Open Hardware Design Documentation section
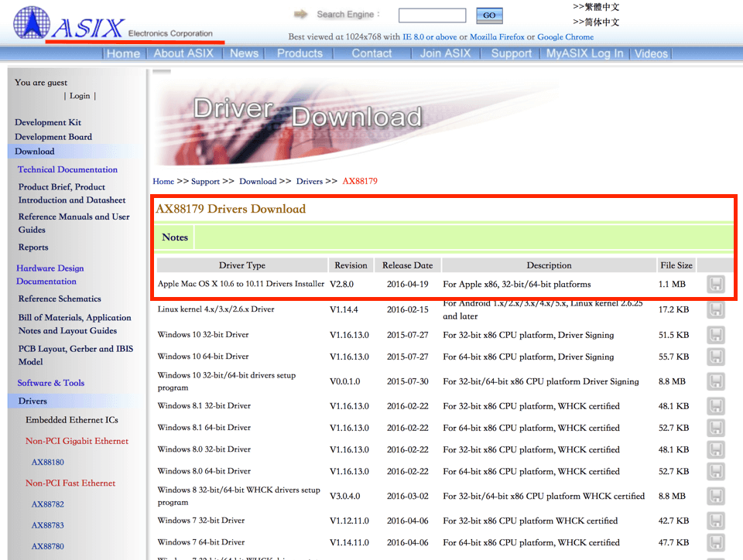The width and height of the screenshot is (743, 560). [x=50, y=275]
